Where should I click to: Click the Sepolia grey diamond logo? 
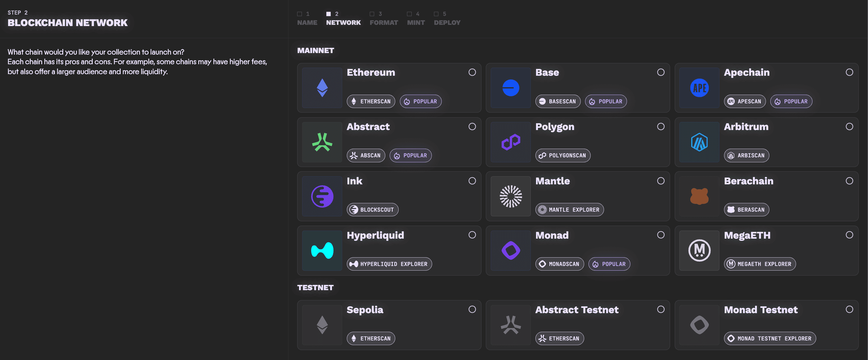coord(322,325)
